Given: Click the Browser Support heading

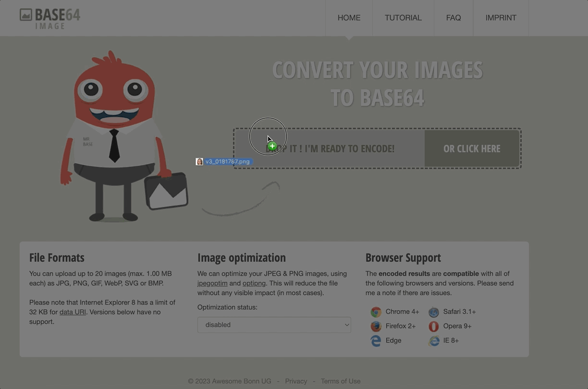Looking at the screenshot, I should [403, 257].
